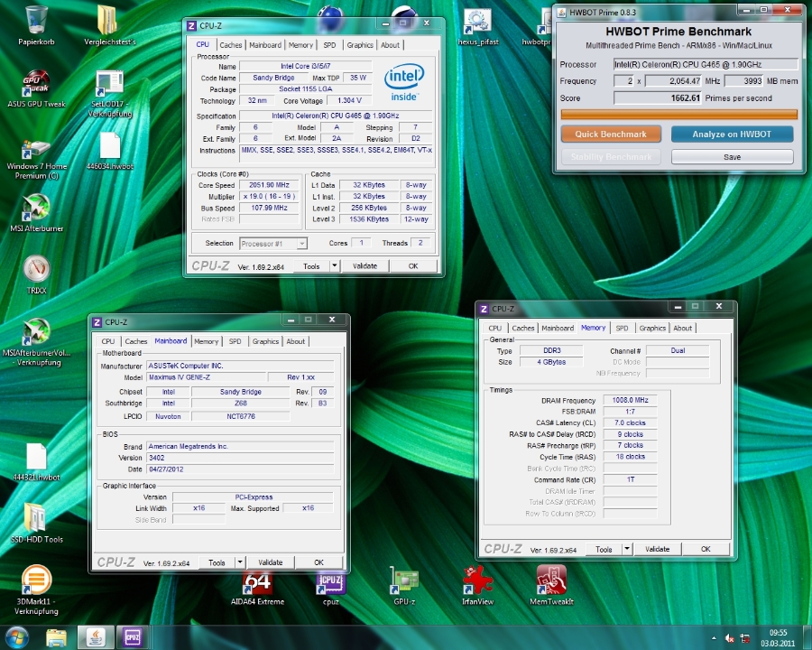
Task: Switch to CPU-Z taskbar icon
Action: point(133,637)
